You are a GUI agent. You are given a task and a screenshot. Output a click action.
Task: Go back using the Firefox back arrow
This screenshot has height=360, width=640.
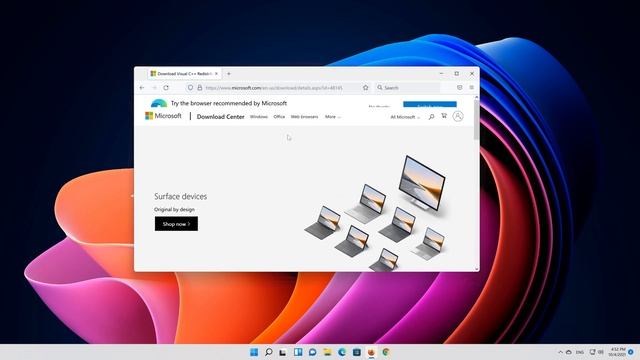pos(142,88)
